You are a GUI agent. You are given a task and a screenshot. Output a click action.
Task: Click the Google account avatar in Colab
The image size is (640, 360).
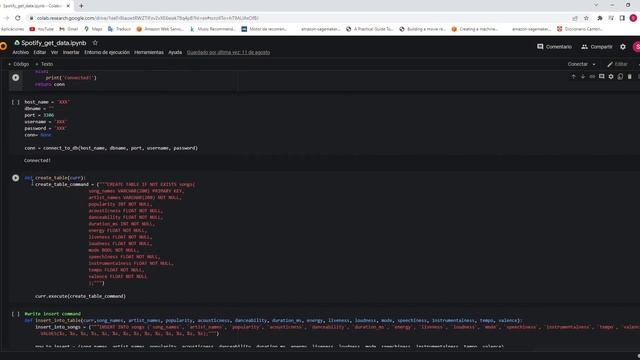(636, 47)
